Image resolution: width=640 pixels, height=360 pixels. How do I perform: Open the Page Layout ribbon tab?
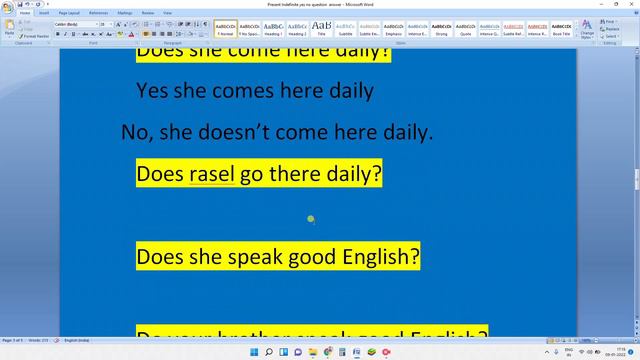pyautogui.click(x=69, y=13)
